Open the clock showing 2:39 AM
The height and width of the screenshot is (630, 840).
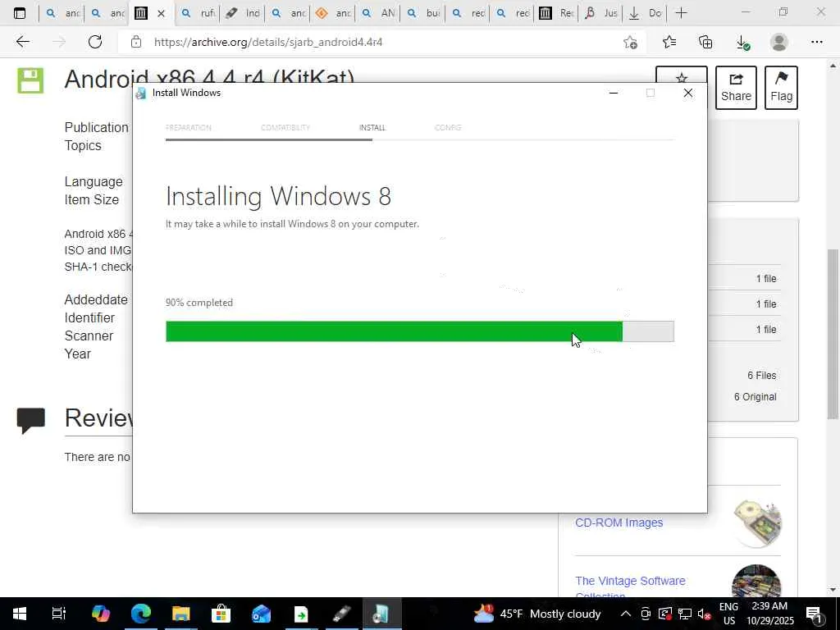(769, 614)
